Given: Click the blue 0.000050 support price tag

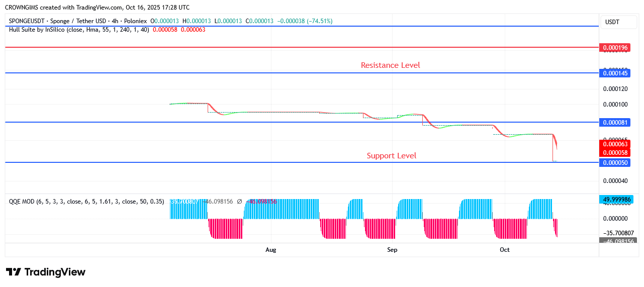Looking at the screenshot, I should [615, 163].
